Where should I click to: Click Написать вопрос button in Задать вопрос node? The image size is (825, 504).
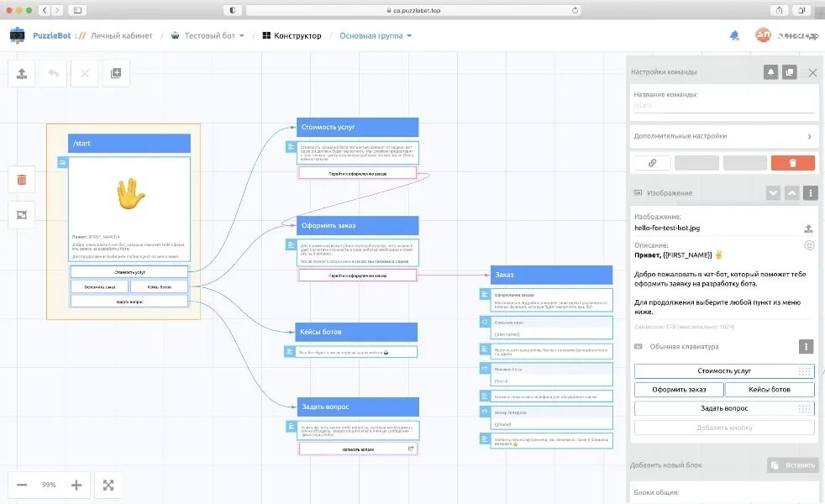pos(358,449)
